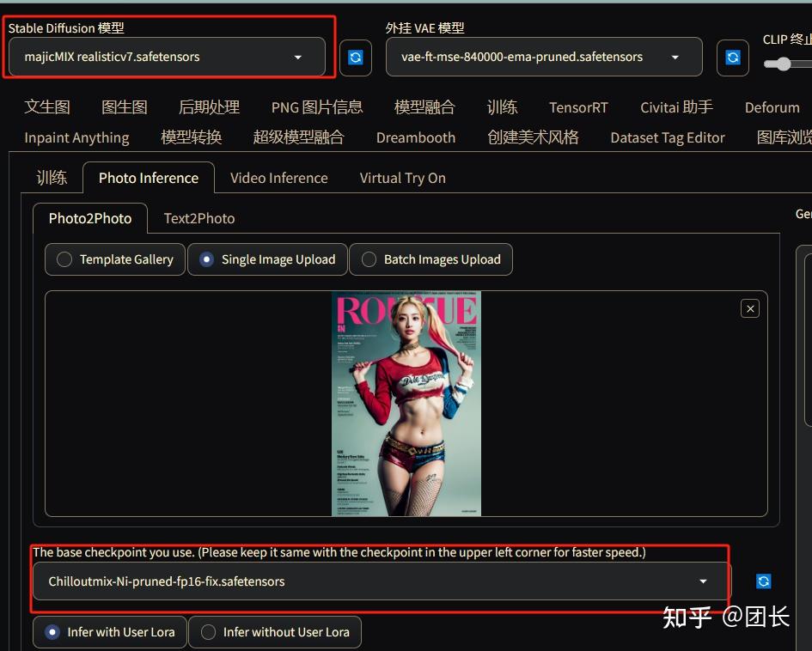Image resolution: width=812 pixels, height=651 pixels.
Task: Refresh the base checkpoint list
Action: (x=763, y=581)
